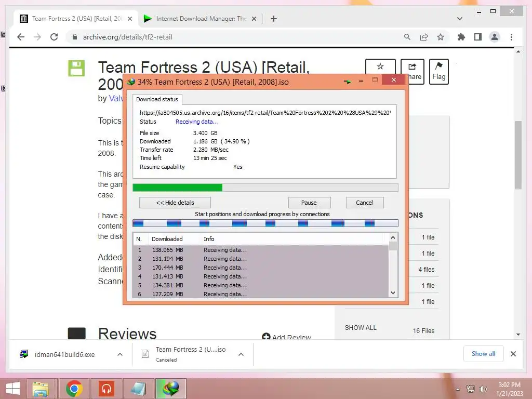The image size is (532, 399).
Task: Open a new Chrome tab
Action: pos(274,19)
